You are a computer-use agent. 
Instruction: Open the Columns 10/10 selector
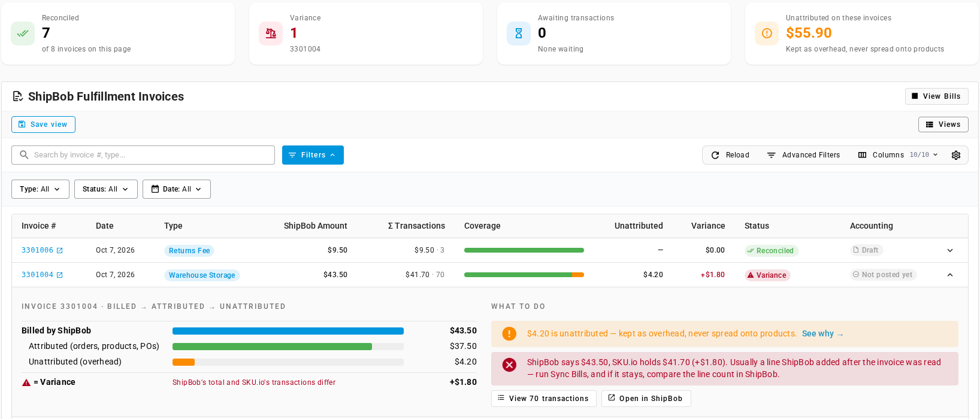coord(898,155)
